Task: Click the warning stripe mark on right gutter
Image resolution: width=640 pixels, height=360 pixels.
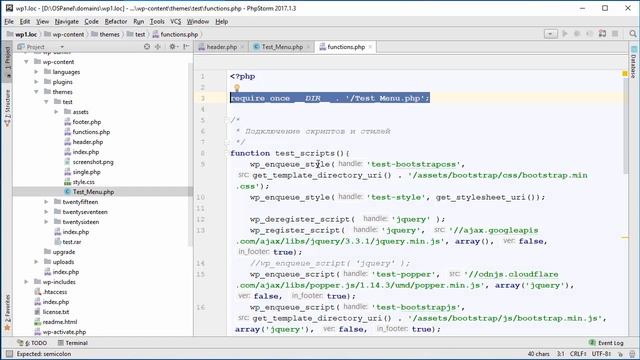Action: pos(625,237)
